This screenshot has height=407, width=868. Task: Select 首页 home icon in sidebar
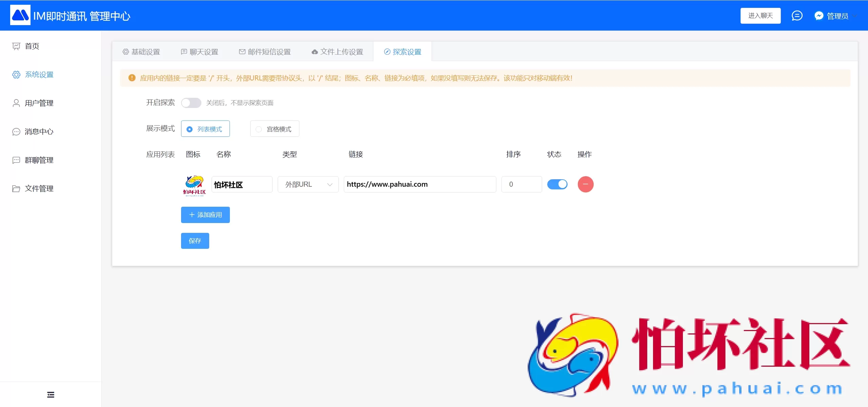pyautogui.click(x=17, y=46)
